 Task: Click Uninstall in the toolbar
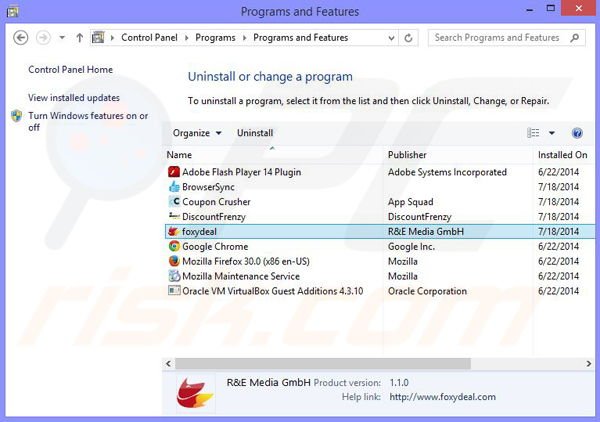click(x=255, y=133)
